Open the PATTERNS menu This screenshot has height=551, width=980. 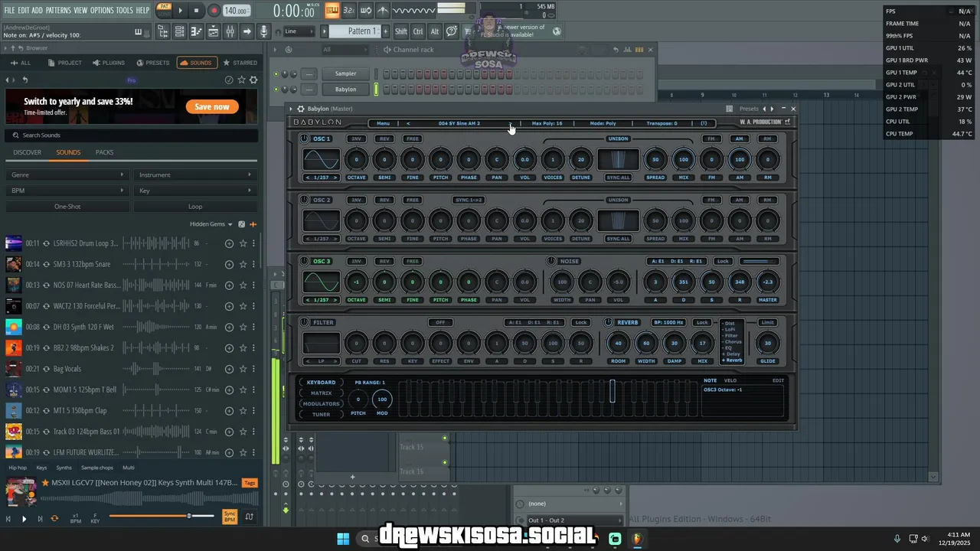(x=58, y=10)
